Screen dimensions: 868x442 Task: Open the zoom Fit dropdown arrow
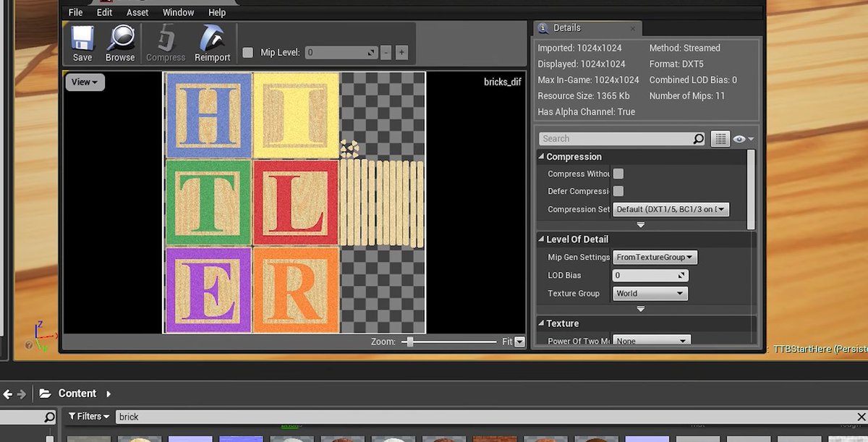[519, 342]
